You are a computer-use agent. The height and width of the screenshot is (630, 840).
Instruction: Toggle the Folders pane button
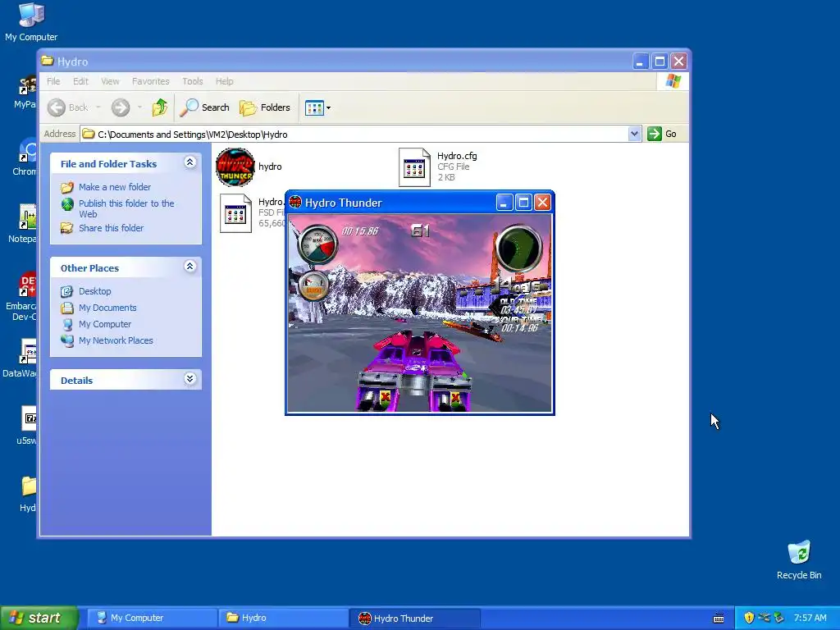tap(265, 107)
